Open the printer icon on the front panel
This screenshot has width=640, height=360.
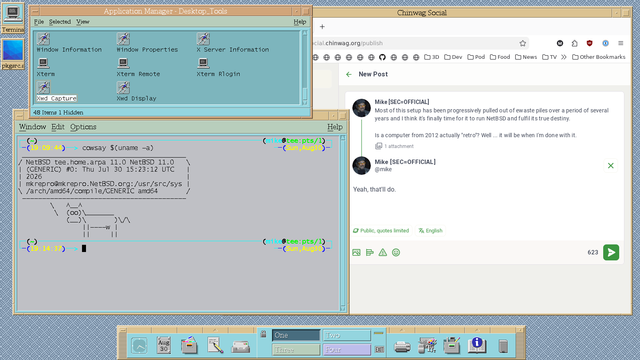[x=402, y=347]
